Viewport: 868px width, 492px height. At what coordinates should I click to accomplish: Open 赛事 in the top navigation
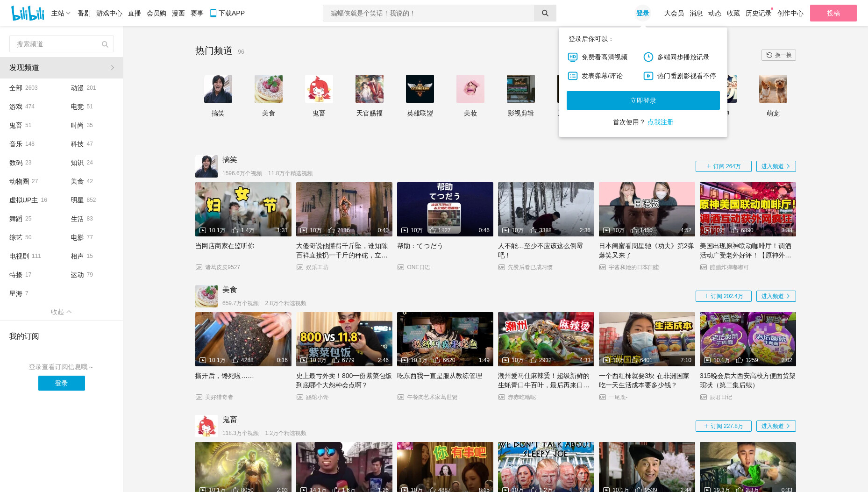click(x=197, y=13)
